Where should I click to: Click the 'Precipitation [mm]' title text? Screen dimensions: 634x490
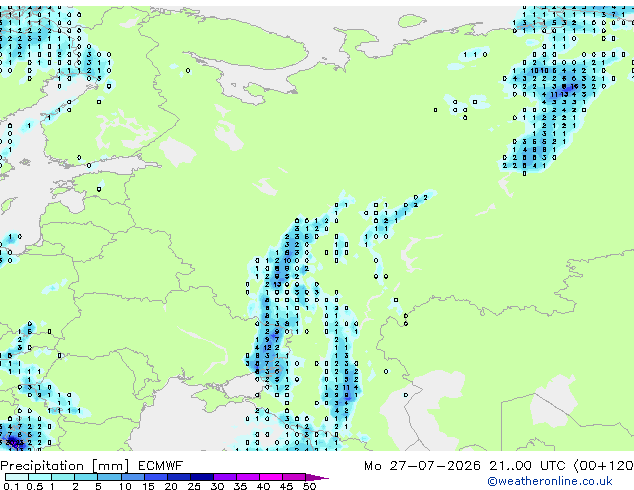[65, 466]
